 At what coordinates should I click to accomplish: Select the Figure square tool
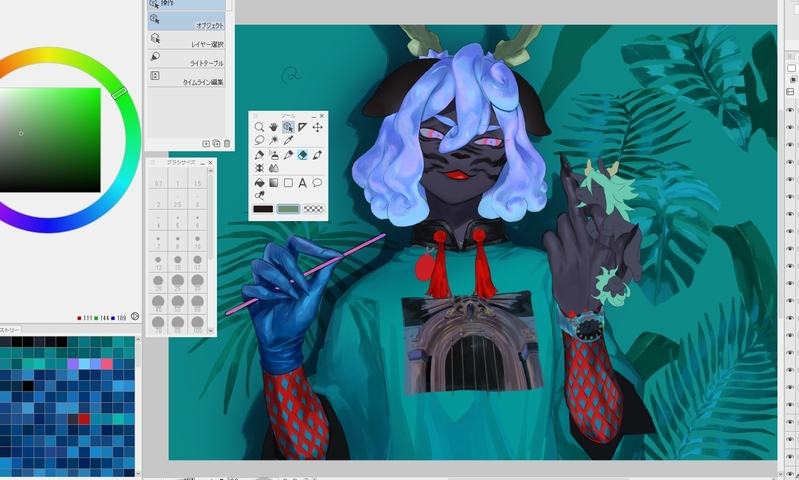(x=288, y=183)
